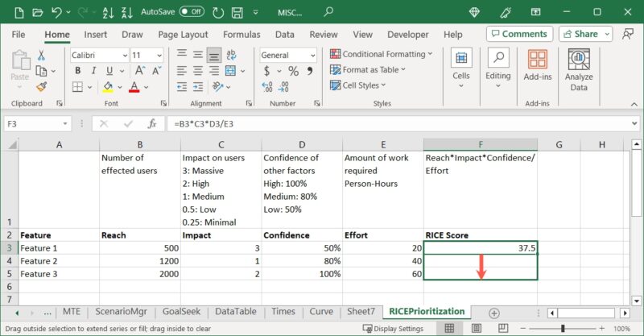Open the Cells group button
This screenshot has height=336, width=644.
pyautogui.click(x=460, y=68)
